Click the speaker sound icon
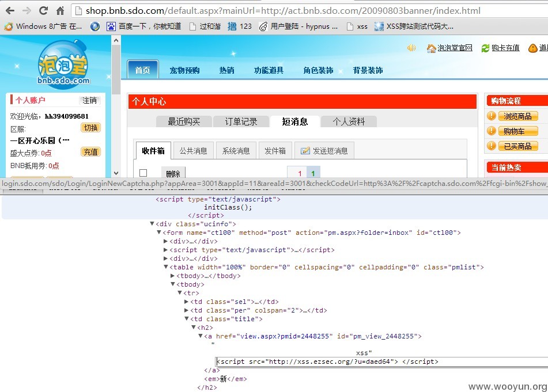 coord(411,48)
